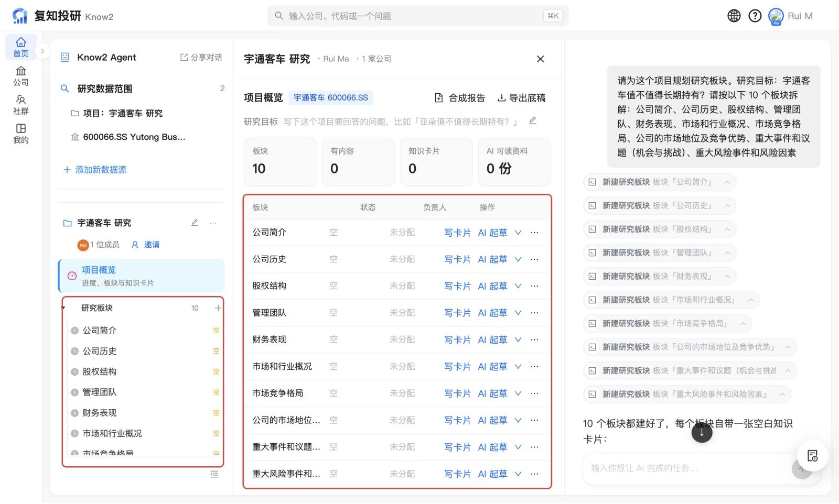Viewport: 839px width, 504px height.
Task: Focus the top search box
Action: 418,16
